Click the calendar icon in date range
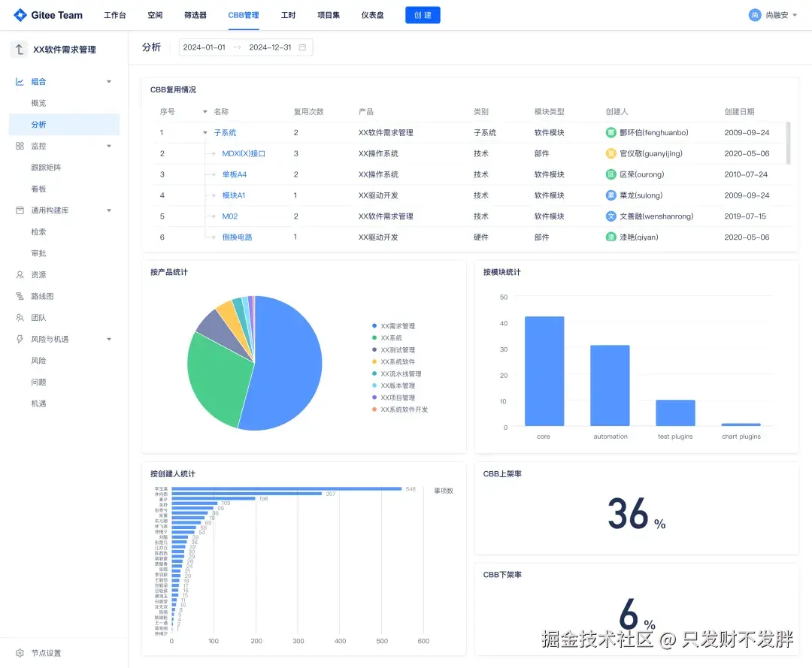This screenshot has height=668, width=812. 302,47
